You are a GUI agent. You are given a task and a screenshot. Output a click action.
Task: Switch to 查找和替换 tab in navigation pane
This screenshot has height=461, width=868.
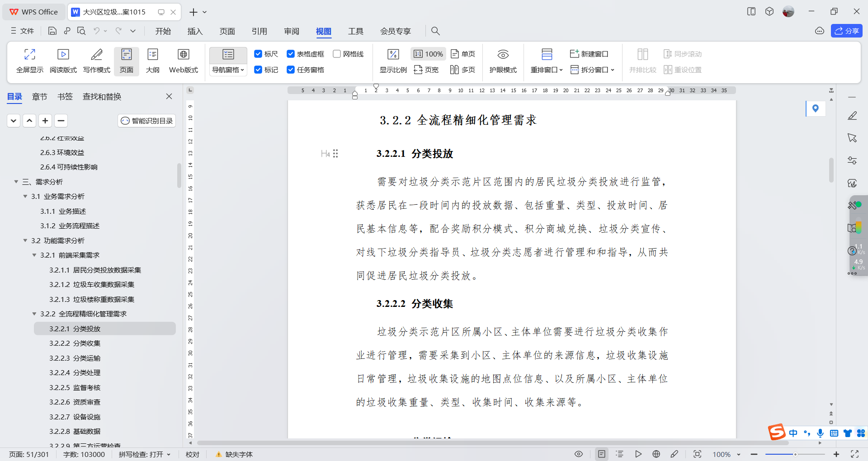(x=102, y=96)
